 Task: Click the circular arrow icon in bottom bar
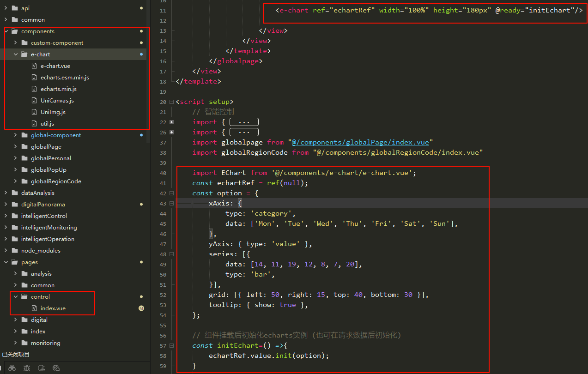click(x=42, y=368)
